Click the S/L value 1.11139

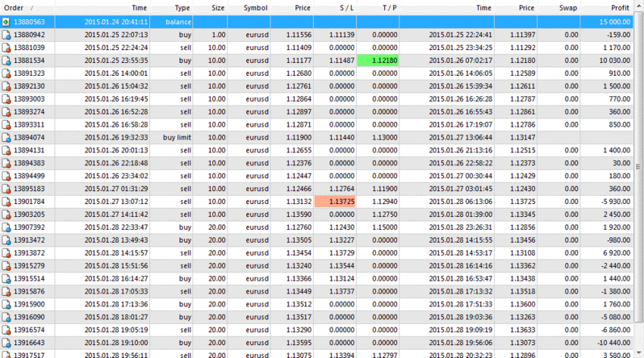341,35
